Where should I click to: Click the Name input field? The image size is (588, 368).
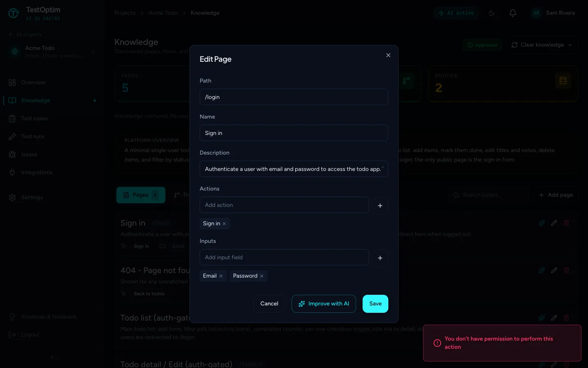click(x=294, y=133)
